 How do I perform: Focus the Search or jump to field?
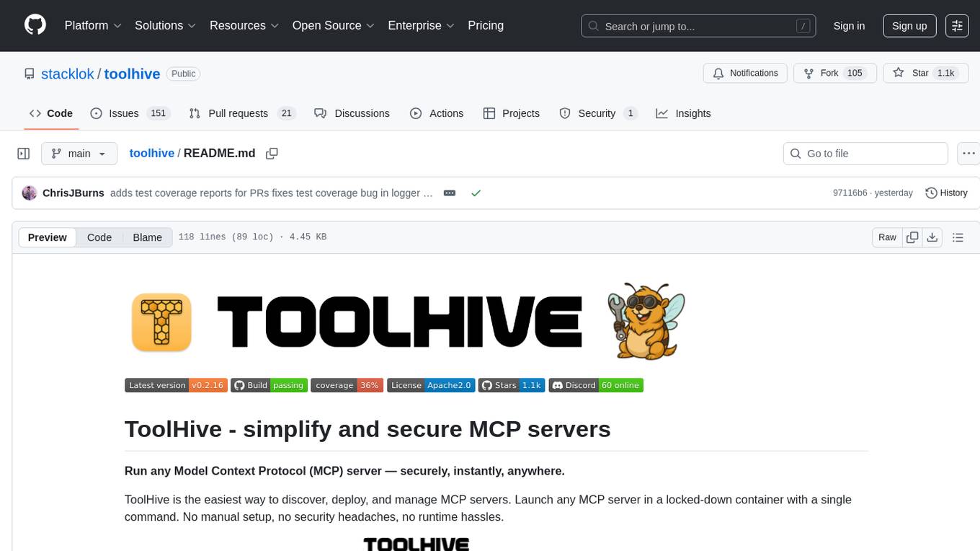tap(698, 26)
